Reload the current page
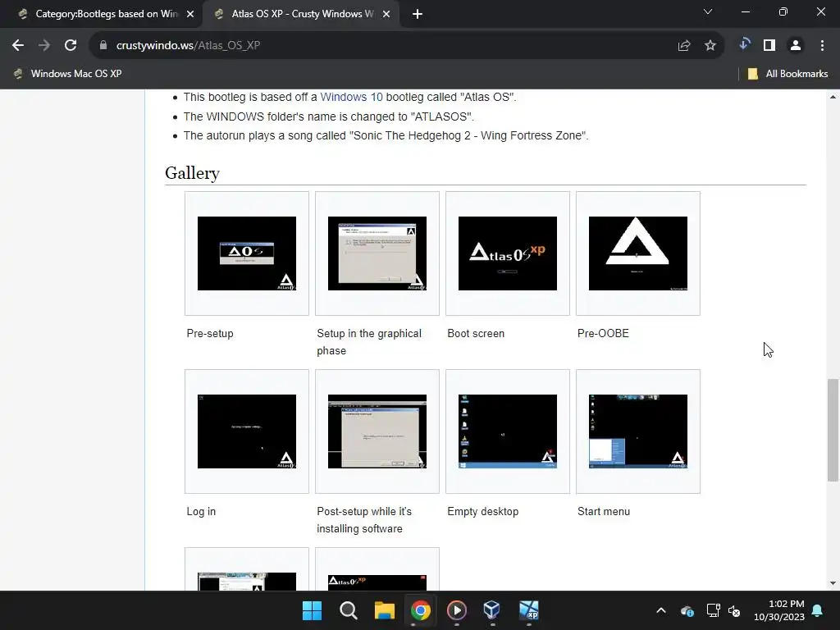The image size is (840, 630). point(71,46)
